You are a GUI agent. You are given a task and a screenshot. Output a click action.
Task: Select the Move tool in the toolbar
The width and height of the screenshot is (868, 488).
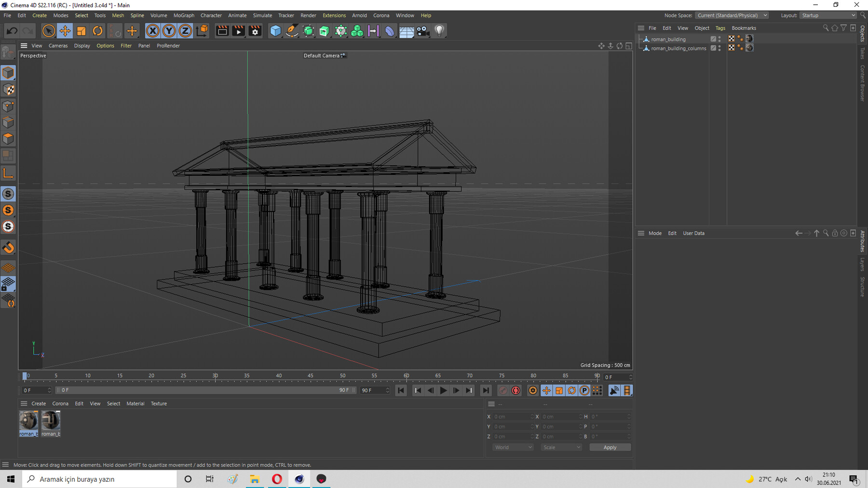tap(65, 31)
